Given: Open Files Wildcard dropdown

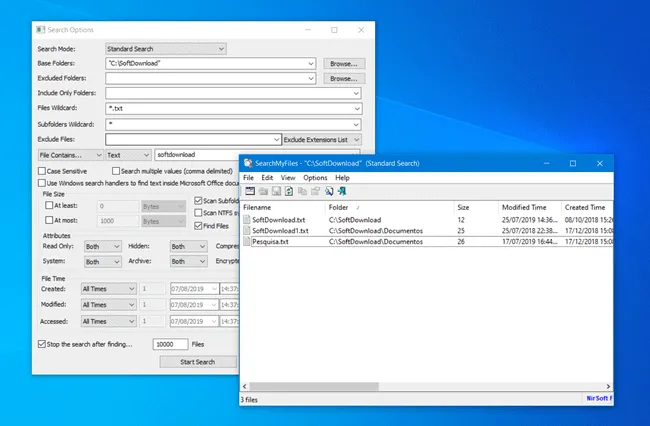Looking at the screenshot, I should [357, 109].
